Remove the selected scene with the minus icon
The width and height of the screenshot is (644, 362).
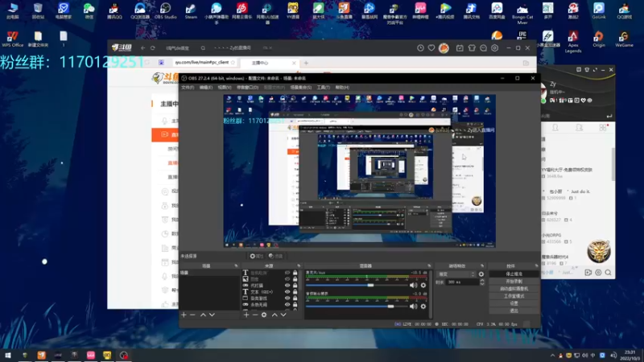click(x=192, y=315)
